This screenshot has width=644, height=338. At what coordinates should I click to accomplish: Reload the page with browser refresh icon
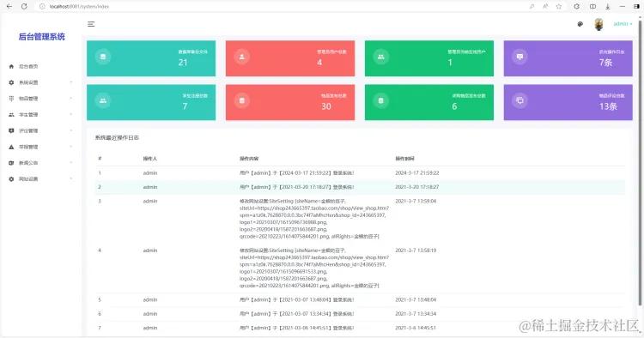(24, 7)
